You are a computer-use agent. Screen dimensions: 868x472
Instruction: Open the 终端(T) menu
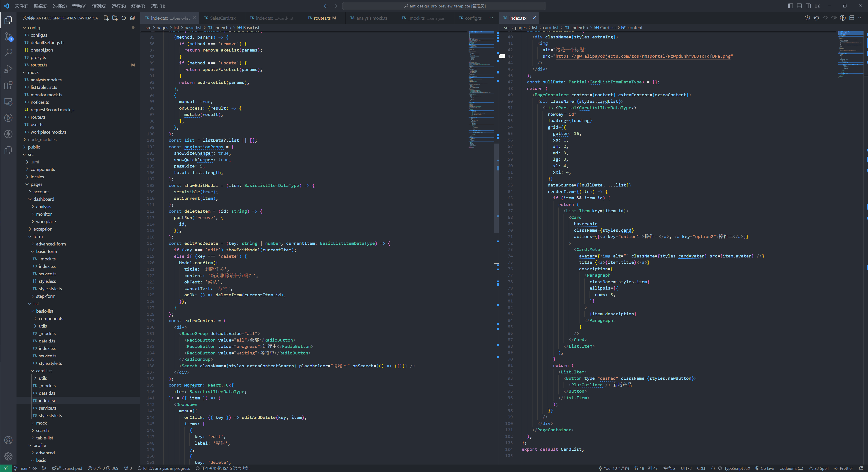[138, 6]
